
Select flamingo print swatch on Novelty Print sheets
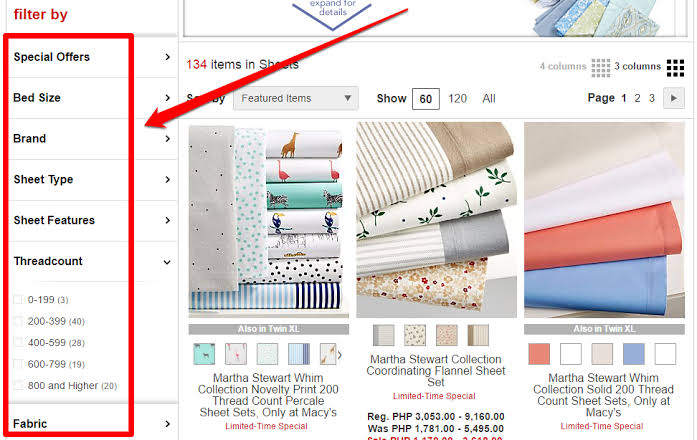[236, 354]
